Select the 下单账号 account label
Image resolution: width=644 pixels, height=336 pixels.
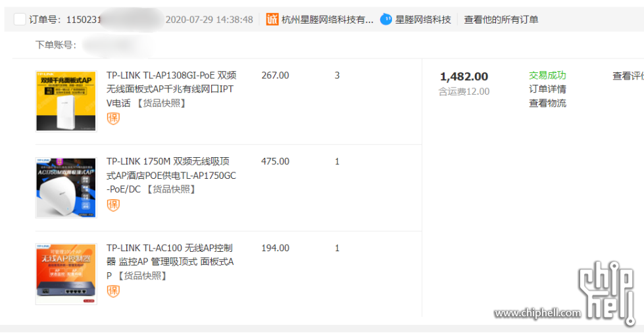[55, 44]
